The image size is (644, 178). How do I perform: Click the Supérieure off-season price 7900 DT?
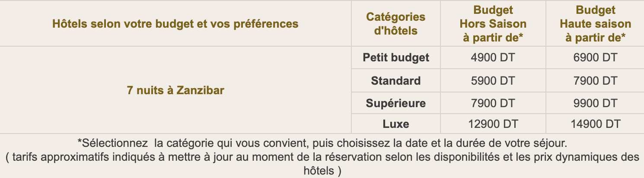[x=493, y=103]
